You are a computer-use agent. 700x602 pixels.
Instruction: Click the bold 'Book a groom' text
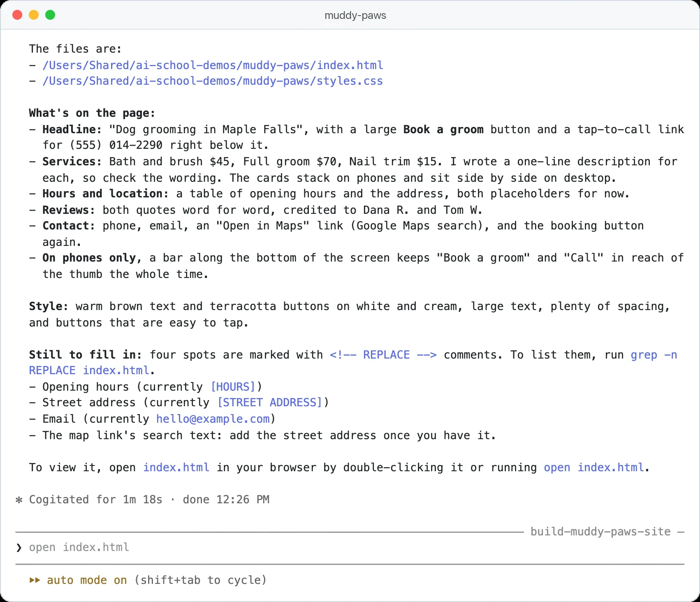coord(443,129)
